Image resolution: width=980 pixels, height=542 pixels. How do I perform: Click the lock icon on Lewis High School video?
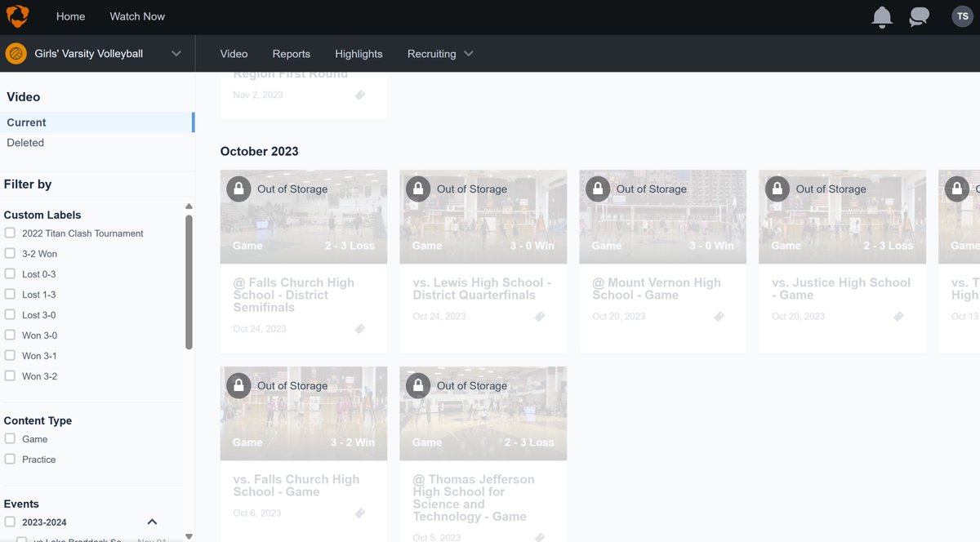click(418, 188)
